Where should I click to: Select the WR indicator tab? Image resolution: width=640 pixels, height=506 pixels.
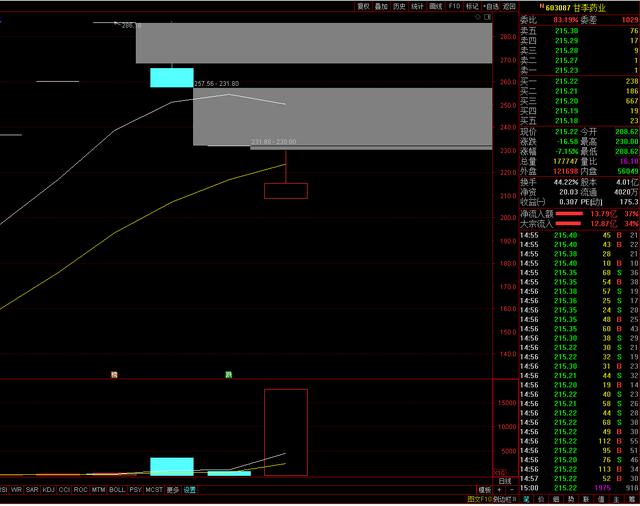(16, 489)
